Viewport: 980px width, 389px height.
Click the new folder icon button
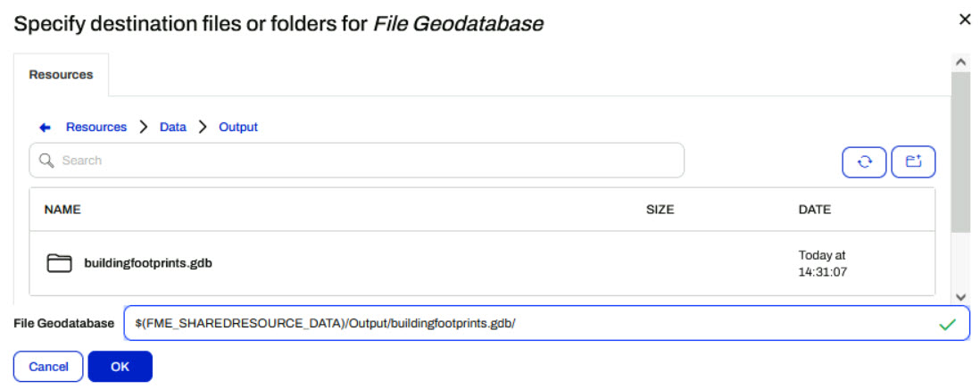pos(913,161)
